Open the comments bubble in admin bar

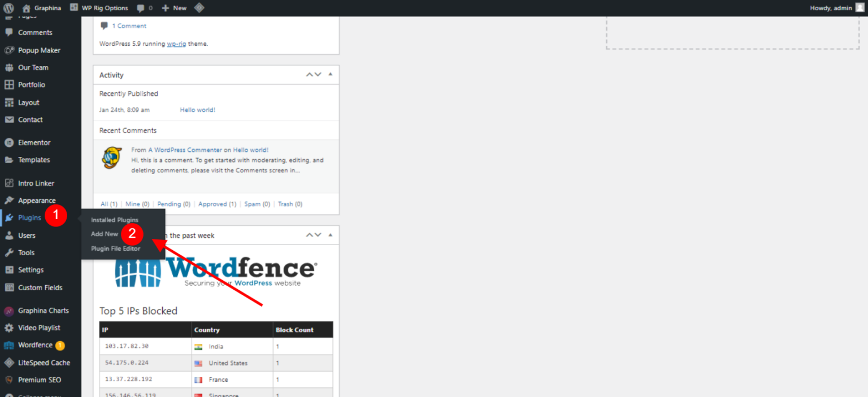coord(141,8)
